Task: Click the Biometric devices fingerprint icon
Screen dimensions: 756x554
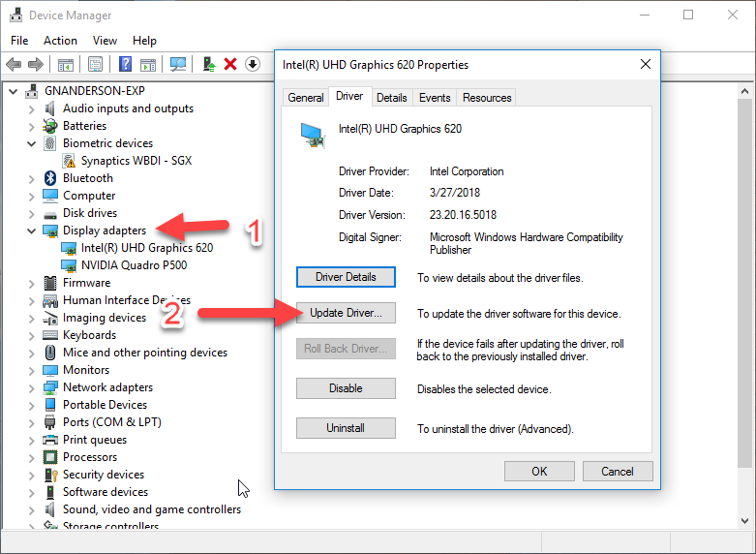Action: click(49, 143)
